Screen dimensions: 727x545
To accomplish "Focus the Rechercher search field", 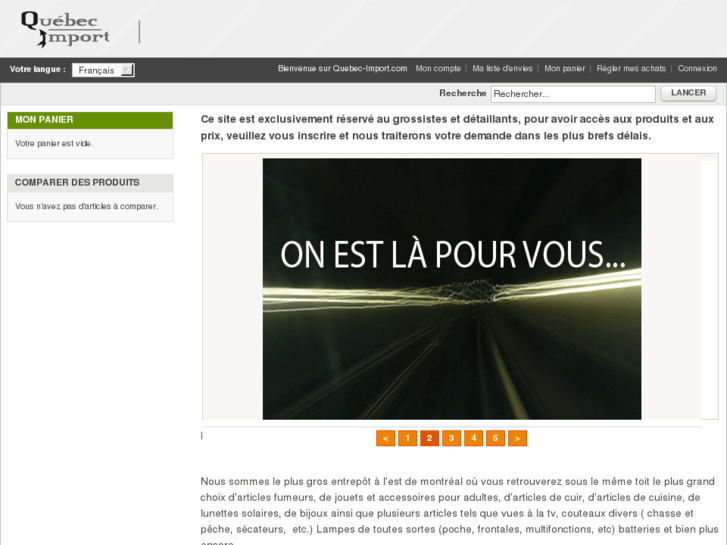I will coord(573,94).
